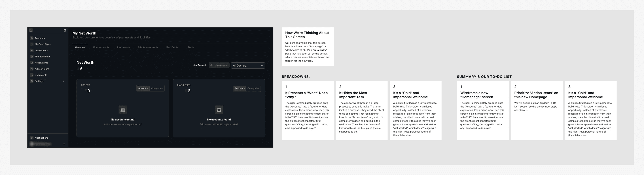Switch Liabilities panel to Categories view
Viewport: 644px width, 175px height.
tap(253, 88)
